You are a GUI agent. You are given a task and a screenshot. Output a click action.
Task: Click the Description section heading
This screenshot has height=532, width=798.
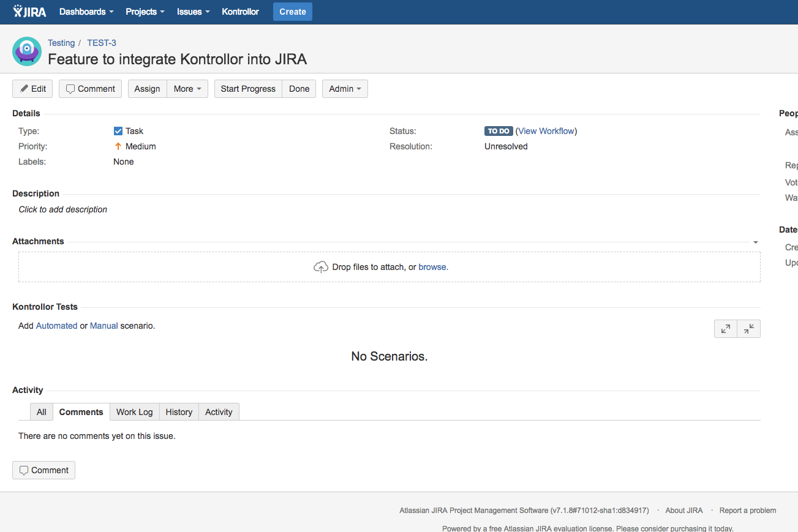[36, 193]
